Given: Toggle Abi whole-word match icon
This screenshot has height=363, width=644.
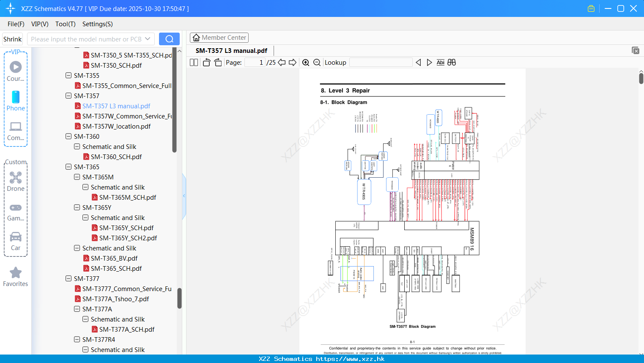Looking at the screenshot, I should pos(440,63).
